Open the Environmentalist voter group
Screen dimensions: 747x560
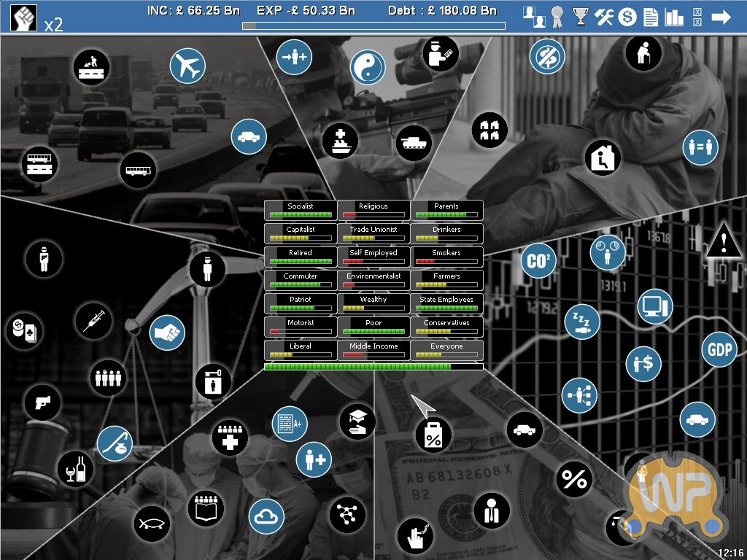pyautogui.click(x=373, y=280)
